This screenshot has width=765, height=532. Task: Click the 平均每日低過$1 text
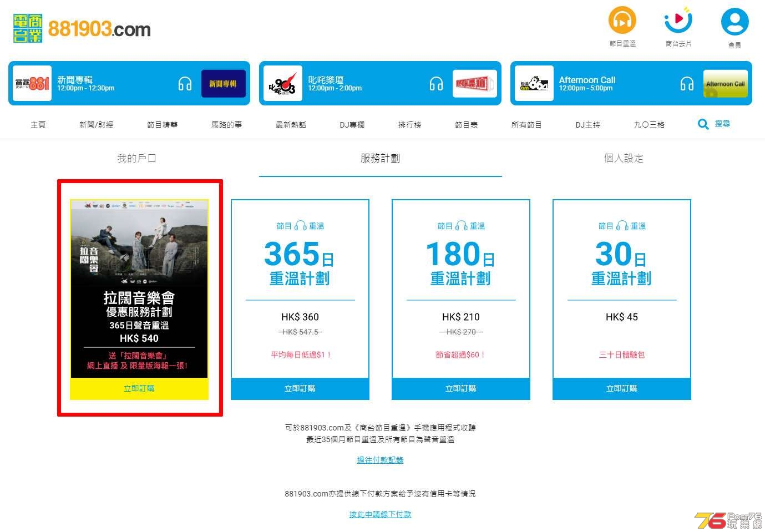coord(300,354)
